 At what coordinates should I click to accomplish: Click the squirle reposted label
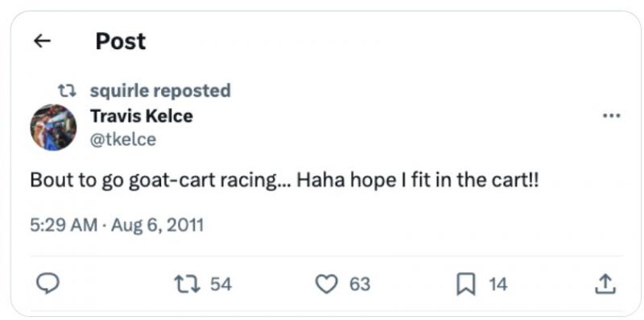click(x=160, y=91)
